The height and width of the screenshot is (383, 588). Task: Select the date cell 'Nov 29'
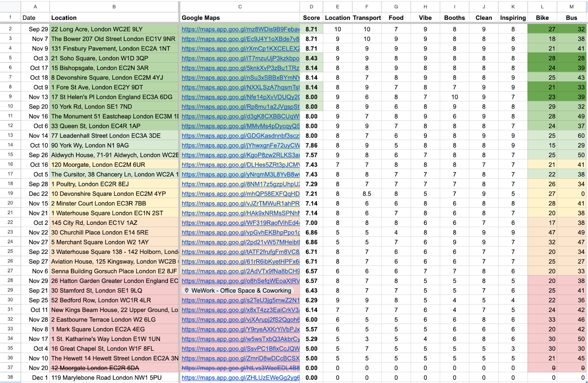point(35,281)
